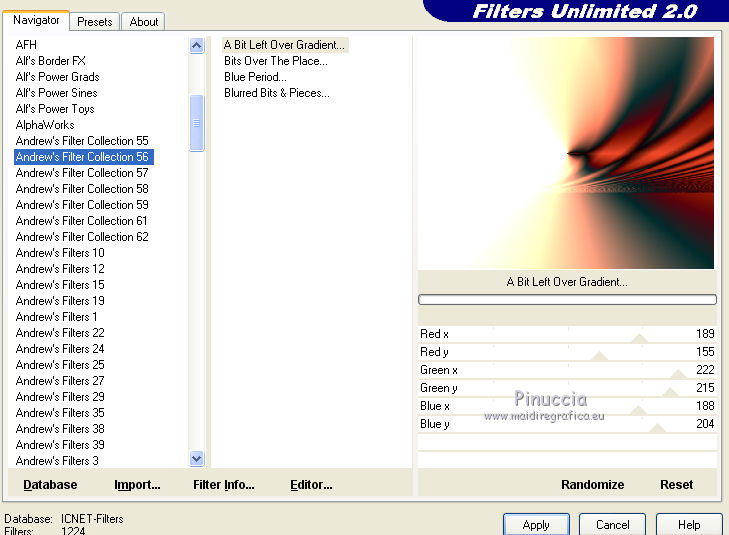
Task: Select Andrew's Filters 39
Action: pos(60,445)
